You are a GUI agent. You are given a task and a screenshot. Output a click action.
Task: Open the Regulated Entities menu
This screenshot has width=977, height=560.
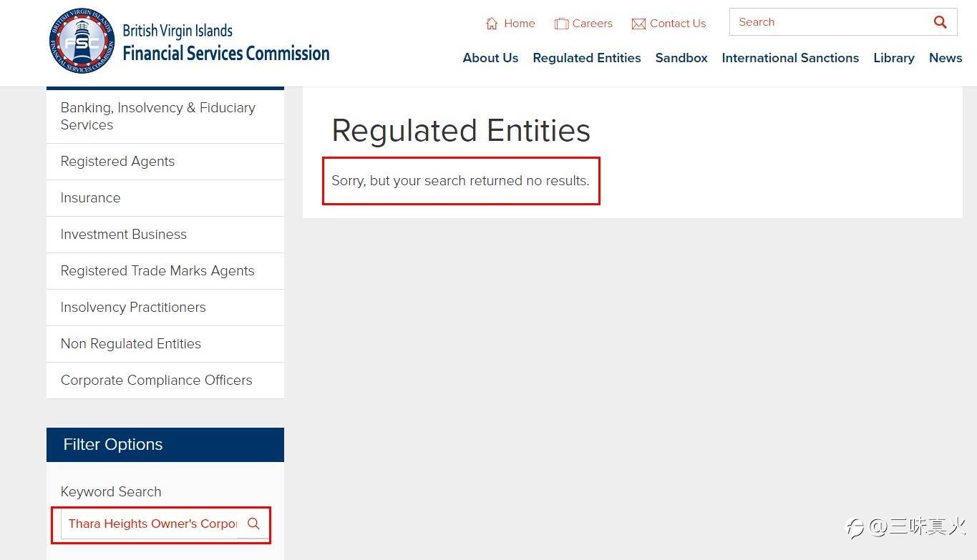tap(587, 58)
